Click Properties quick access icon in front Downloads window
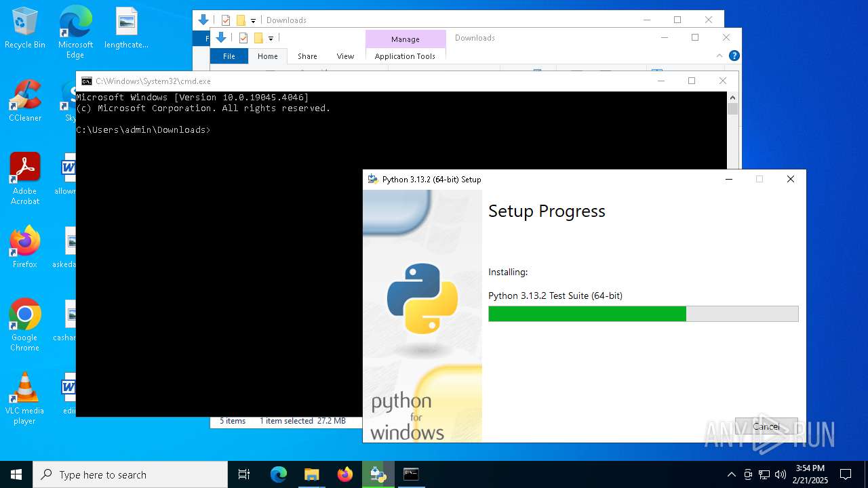This screenshot has width=868, height=488. point(243,38)
